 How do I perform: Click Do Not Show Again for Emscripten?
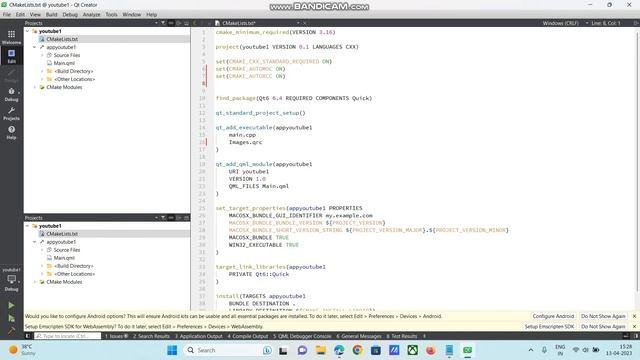(x=603, y=327)
